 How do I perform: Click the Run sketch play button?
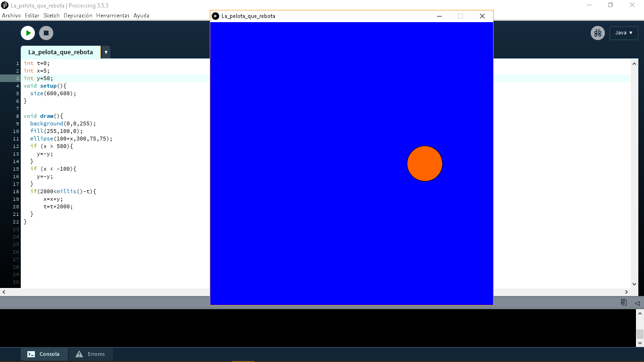point(28,33)
